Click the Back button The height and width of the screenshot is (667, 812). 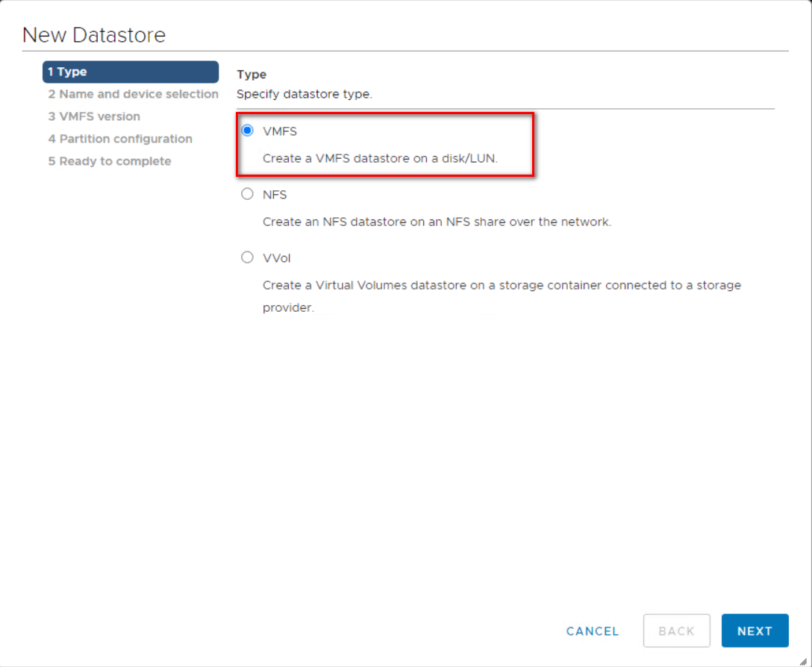tap(676, 631)
